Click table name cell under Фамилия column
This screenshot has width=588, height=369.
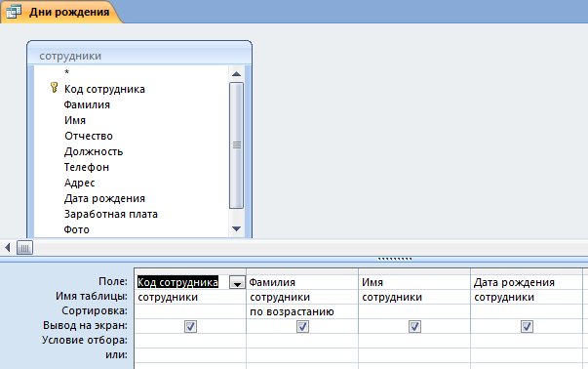pyautogui.click(x=302, y=297)
